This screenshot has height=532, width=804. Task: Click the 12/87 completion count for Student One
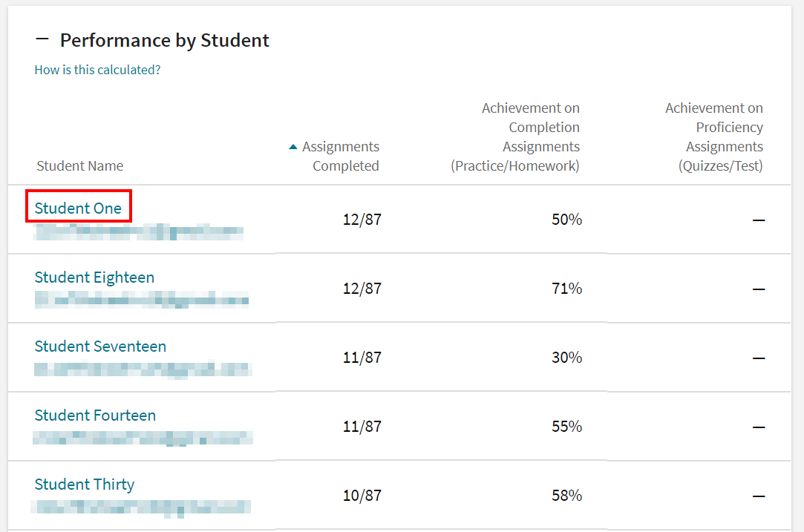[362, 219]
